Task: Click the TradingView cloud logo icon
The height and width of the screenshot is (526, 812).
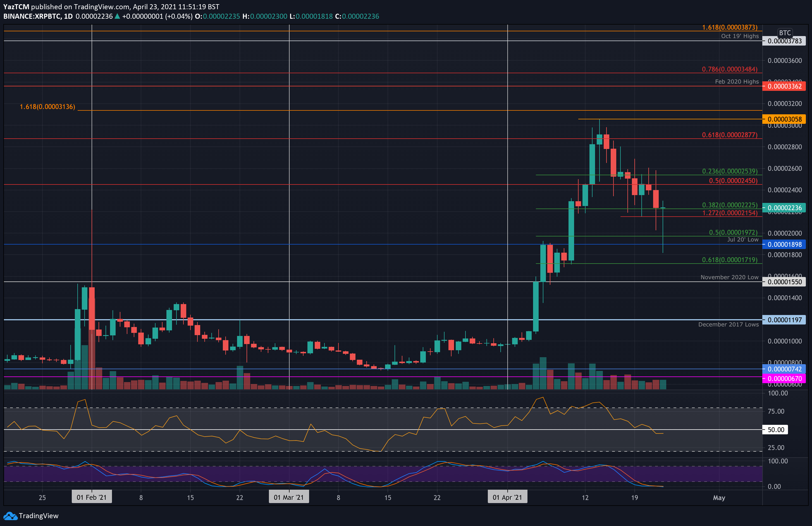Action: point(10,516)
